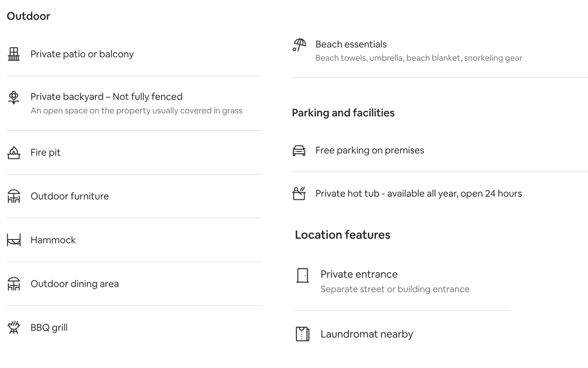The height and width of the screenshot is (368, 588).
Task: Click the Laundromat nearby label
Action: tap(367, 334)
